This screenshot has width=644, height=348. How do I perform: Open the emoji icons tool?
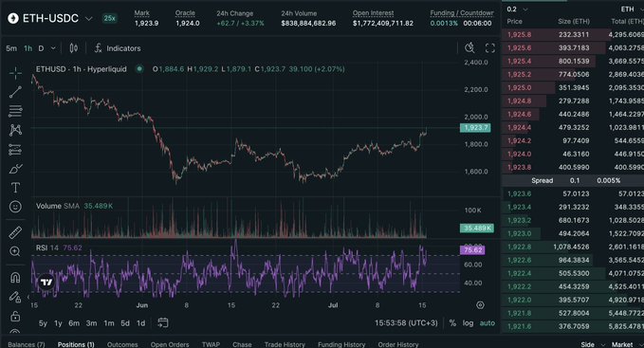click(x=15, y=207)
